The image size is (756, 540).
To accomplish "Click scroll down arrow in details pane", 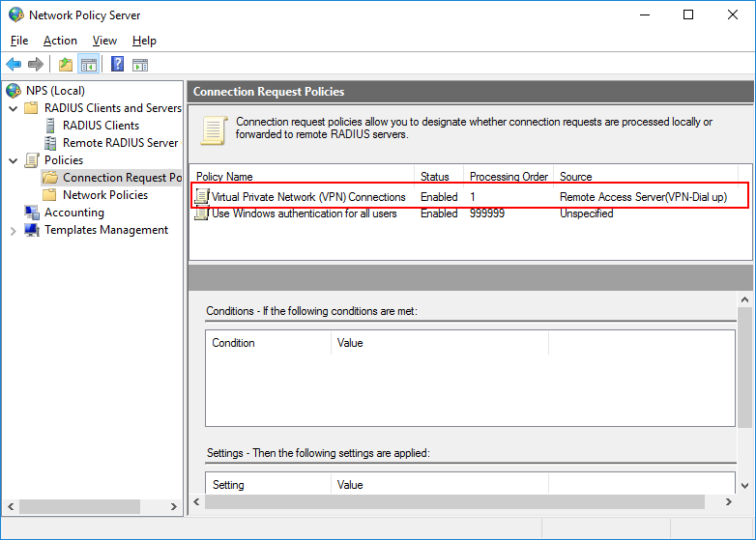I will [x=745, y=486].
